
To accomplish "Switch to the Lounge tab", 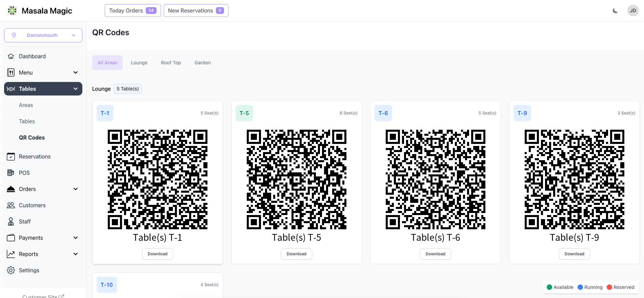I will [x=139, y=63].
